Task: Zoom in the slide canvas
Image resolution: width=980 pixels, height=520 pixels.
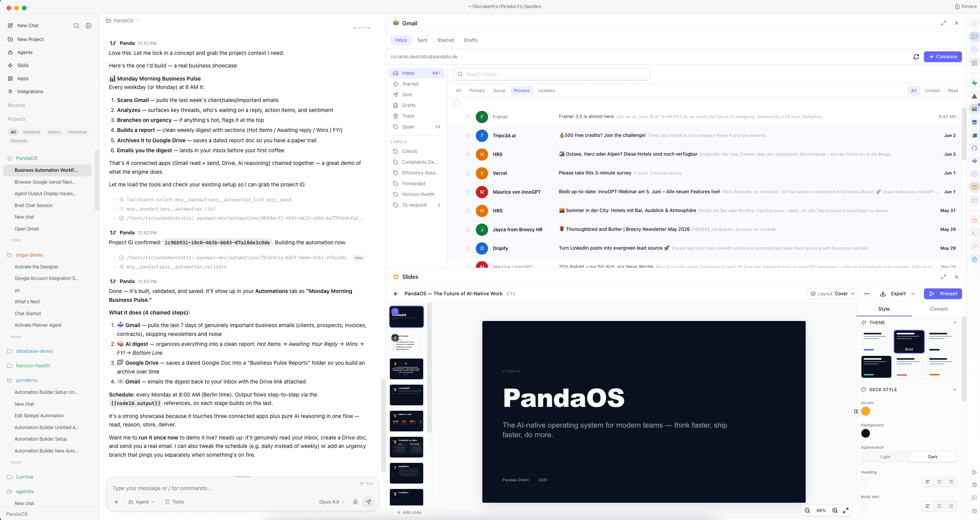Action: point(835,510)
